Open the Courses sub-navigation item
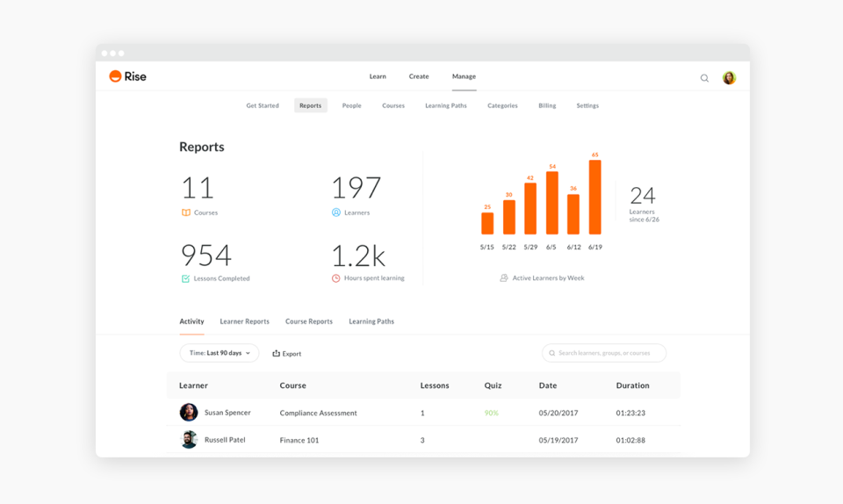843x504 pixels. click(393, 106)
